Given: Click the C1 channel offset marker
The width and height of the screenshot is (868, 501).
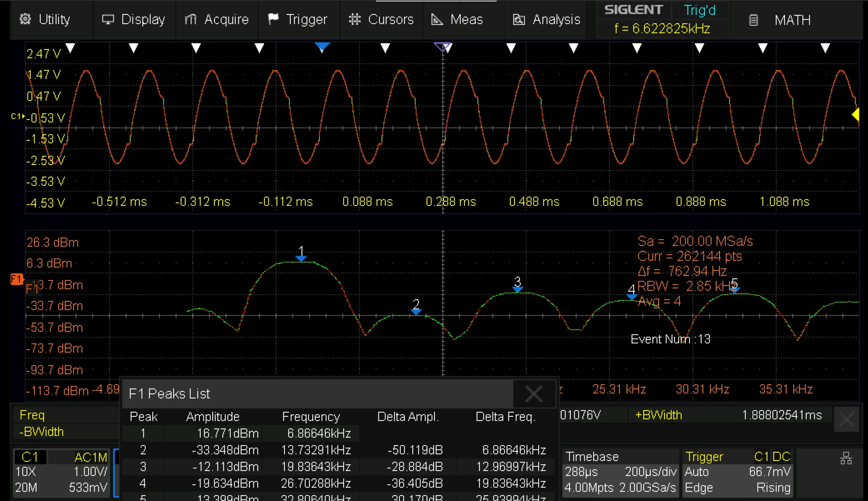Looking at the screenshot, I should [17, 117].
